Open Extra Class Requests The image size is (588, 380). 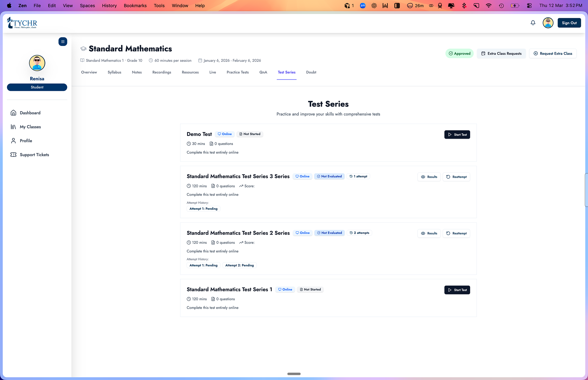click(501, 53)
